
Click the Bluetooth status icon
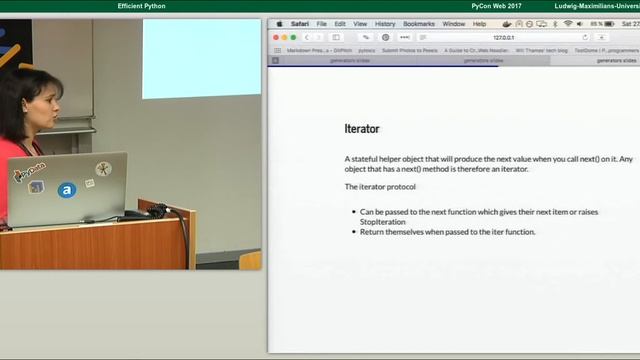tap(555, 24)
